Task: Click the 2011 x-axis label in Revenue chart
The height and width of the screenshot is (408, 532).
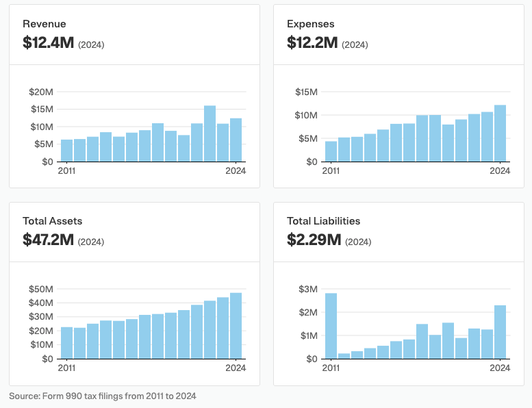Action: click(66, 171)
